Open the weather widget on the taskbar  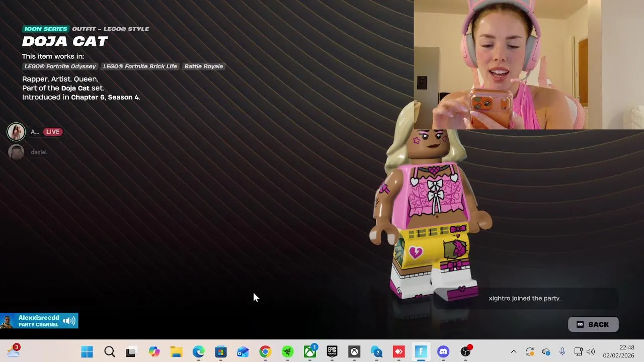point(14,351)
